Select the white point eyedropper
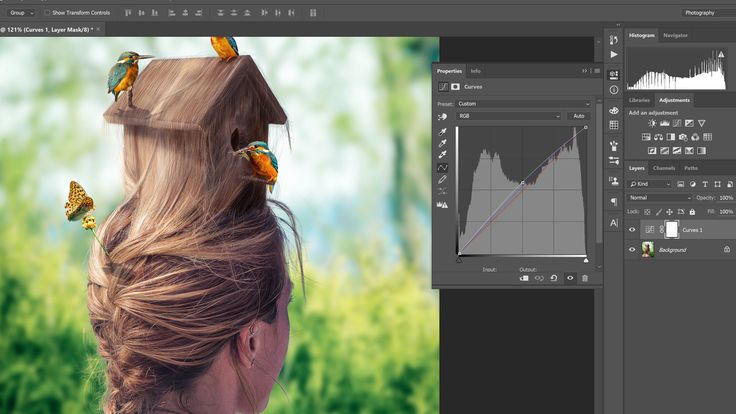Image resolution: width=736 pixels, height=414 pixels. coord(442,155)
